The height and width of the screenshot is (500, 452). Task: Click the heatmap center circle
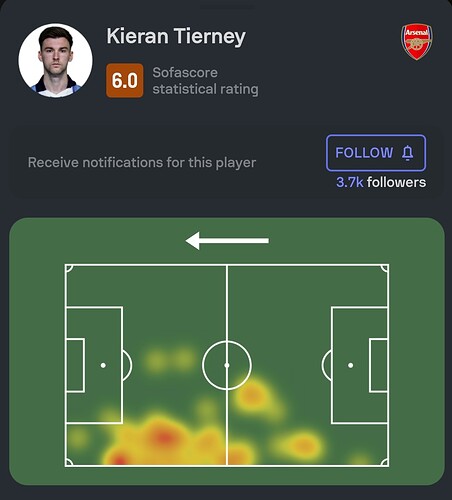(227, 365)
